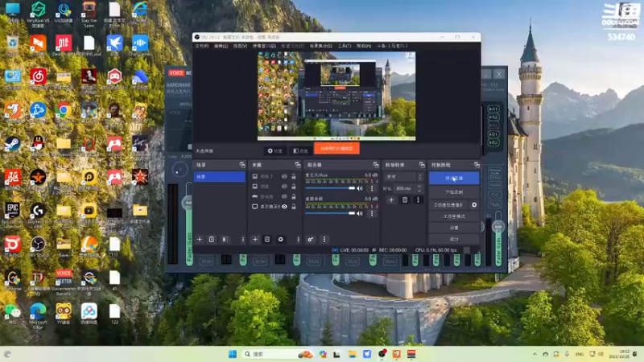This screenshot has width=644, height=362.
Task: Add a source using the plus icon in Sources dock
Action: click(x=255, y=239)
